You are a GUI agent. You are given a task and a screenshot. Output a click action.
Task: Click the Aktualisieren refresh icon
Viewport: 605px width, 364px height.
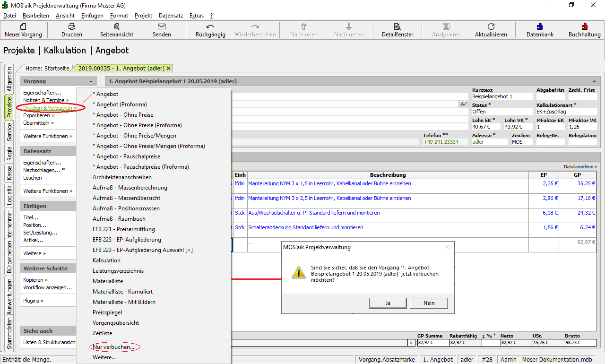(491, 27)
